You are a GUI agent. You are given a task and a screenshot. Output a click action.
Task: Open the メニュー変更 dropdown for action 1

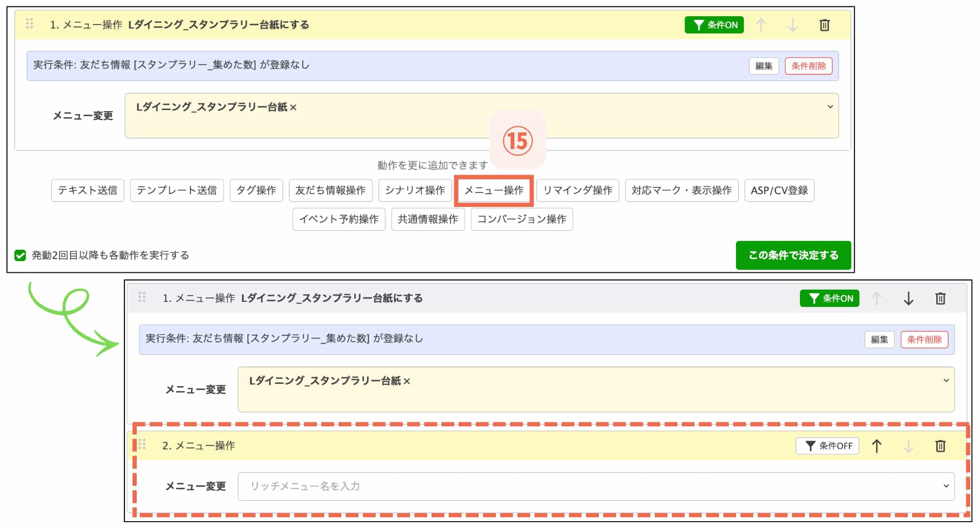[x=831, y=106]
